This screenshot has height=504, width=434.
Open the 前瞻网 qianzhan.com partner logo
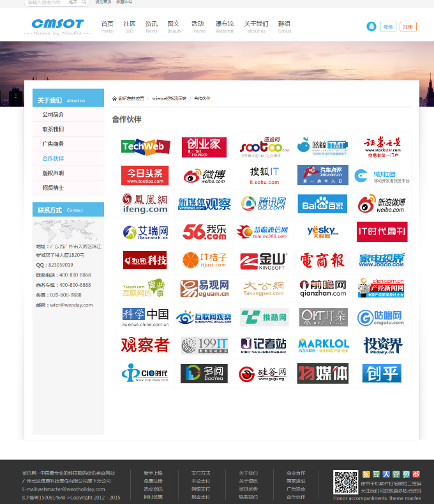point(323,288)
